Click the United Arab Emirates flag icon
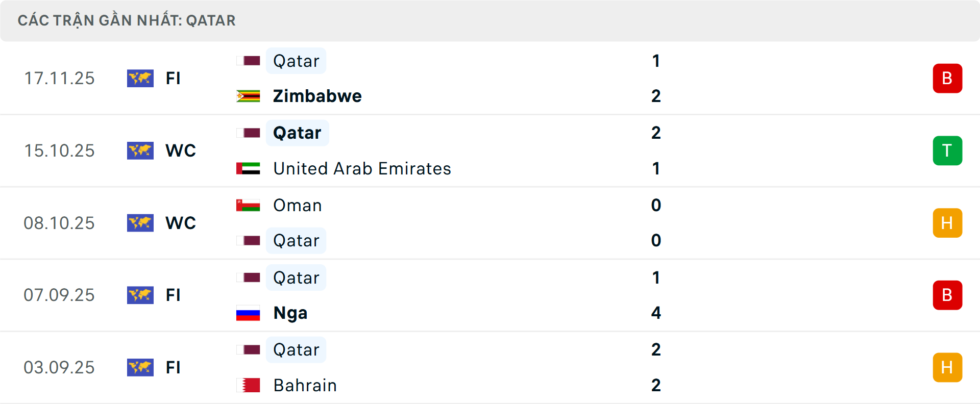Image resolution: width=980 pixels, height=404 pixels. [x=248, y=168]
